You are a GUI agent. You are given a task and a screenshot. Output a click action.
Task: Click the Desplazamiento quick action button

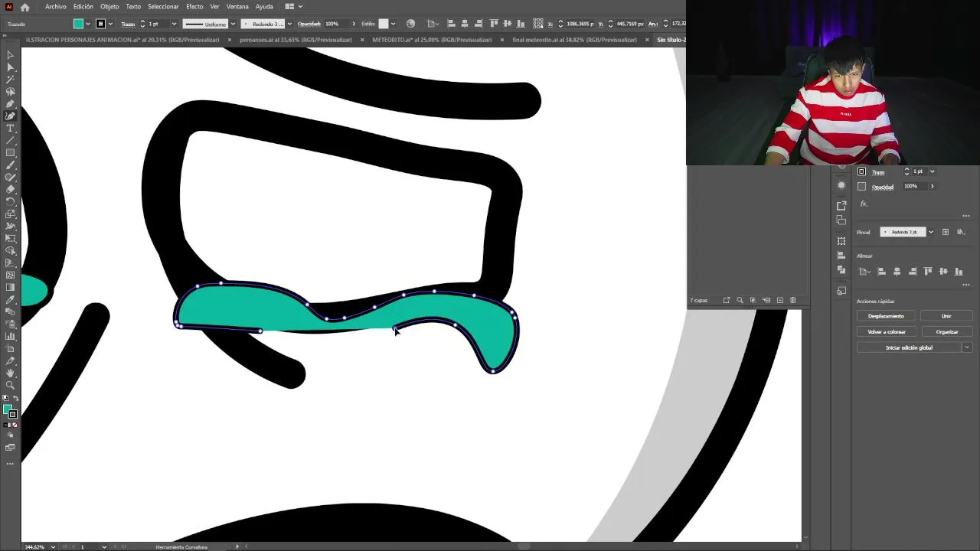pyautogui.click(x=886, y=316)
